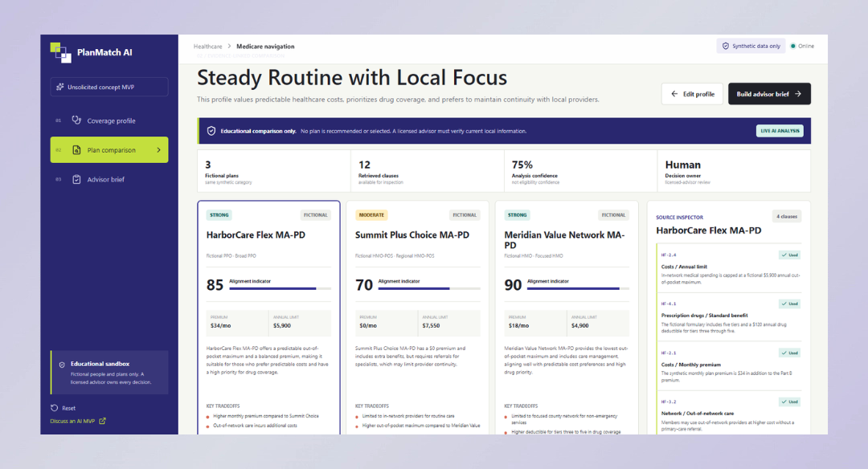Click the Unsolicited concept MVP pill
The image size is (868, 469).
click(x=109, y=87)
